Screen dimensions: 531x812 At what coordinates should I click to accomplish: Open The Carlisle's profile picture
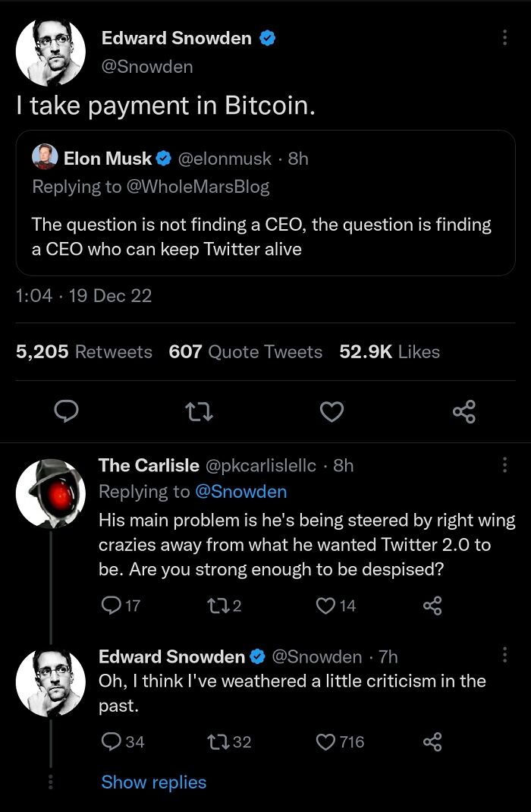click(50, 493)
